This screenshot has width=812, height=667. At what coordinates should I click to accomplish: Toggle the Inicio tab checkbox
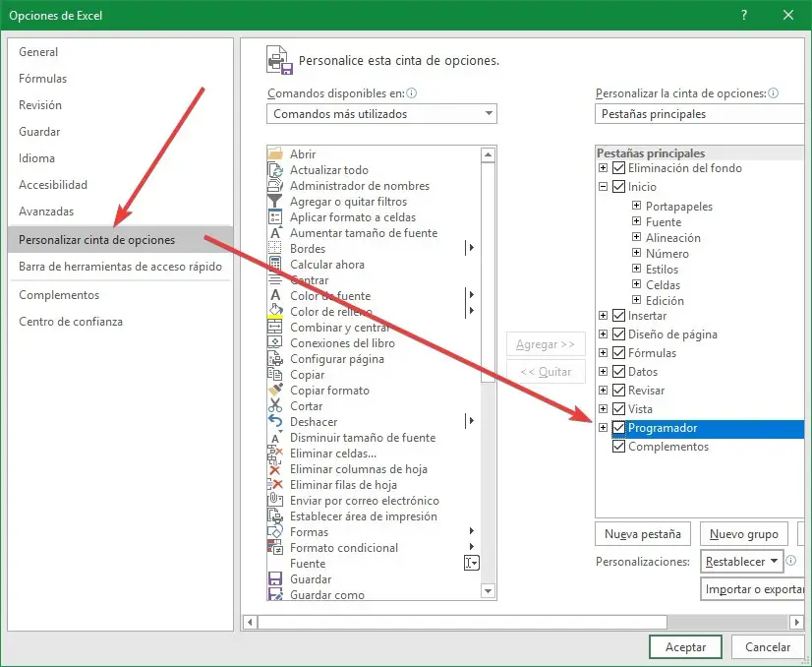tap(619, 187)
